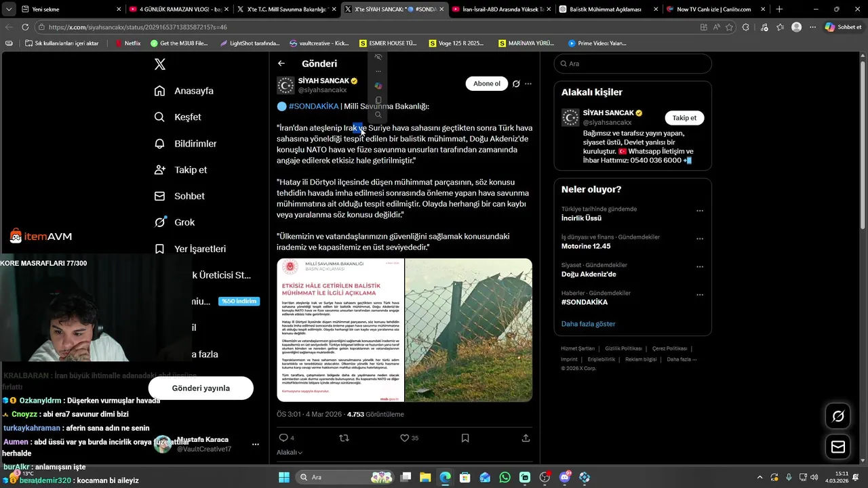The width and height of the screenshot is (868, 488).
Task: Open Yer İşaretleri in the sidebar
Action: pos(190,249)
